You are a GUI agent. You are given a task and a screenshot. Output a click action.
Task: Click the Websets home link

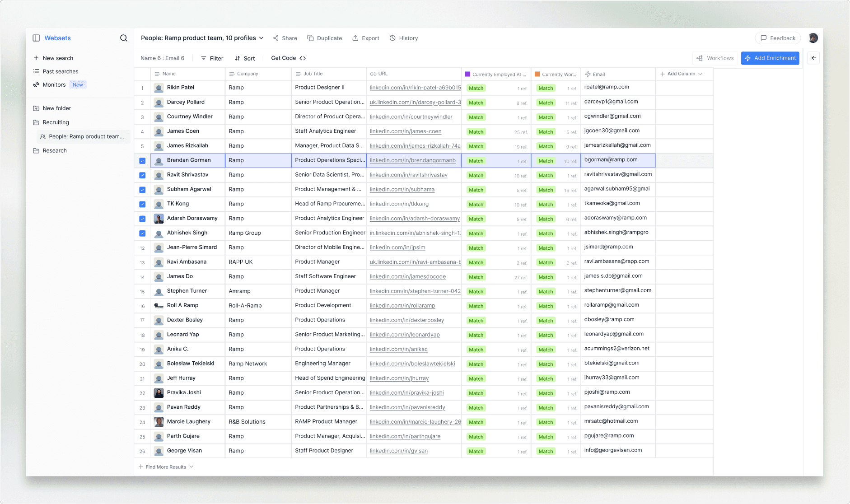tap(57, 38)
